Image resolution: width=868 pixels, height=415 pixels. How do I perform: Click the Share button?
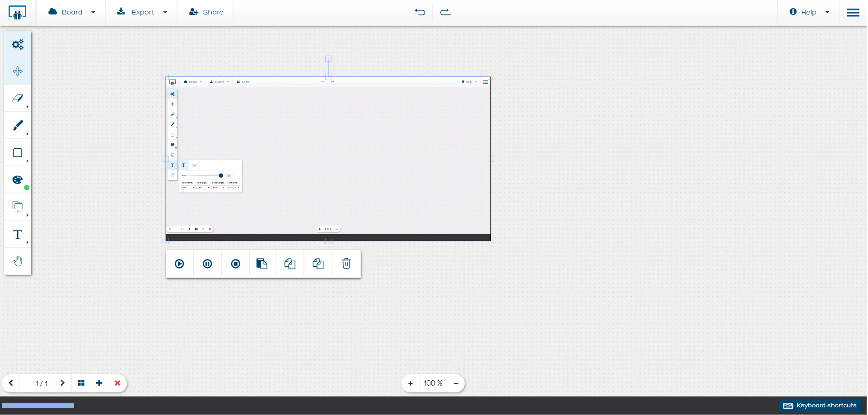point(206,12)
